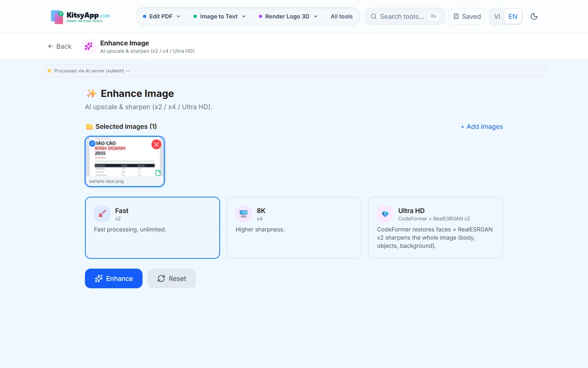Select the 8K x4 mode
Screen dimensions: 588x368
[x=294, y=228]
